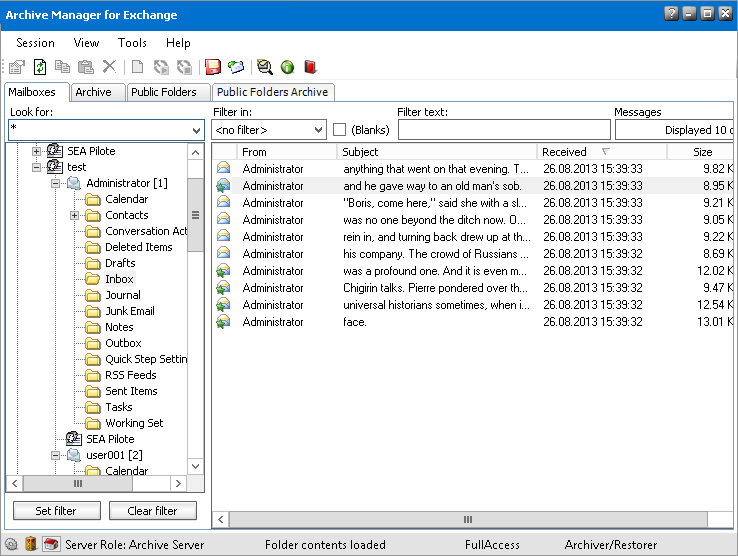Collapse the Administrator [1] mailbox node
The image size is (738, 556).
pyautogui.click(x=57, y=183)
